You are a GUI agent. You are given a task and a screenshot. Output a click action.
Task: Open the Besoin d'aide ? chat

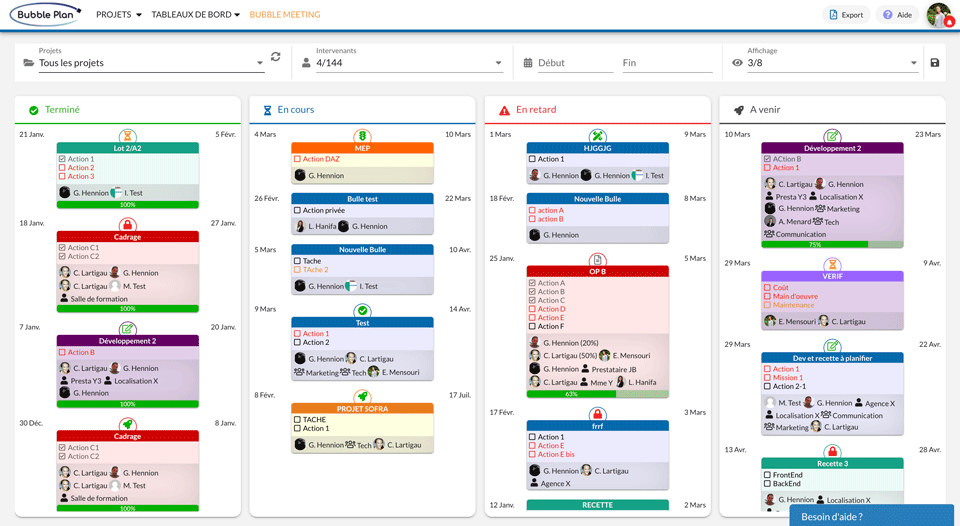point(874,516)
